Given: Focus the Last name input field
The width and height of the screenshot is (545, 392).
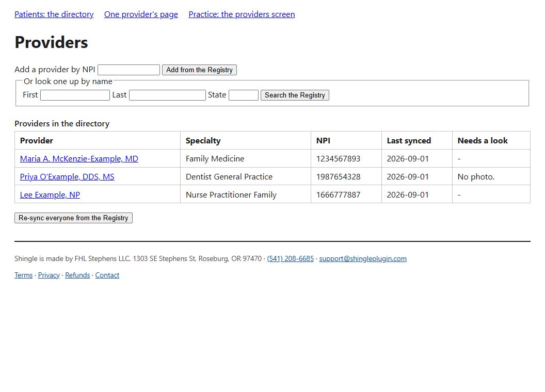Looking at the screenshot, I should tap(168, 95).
